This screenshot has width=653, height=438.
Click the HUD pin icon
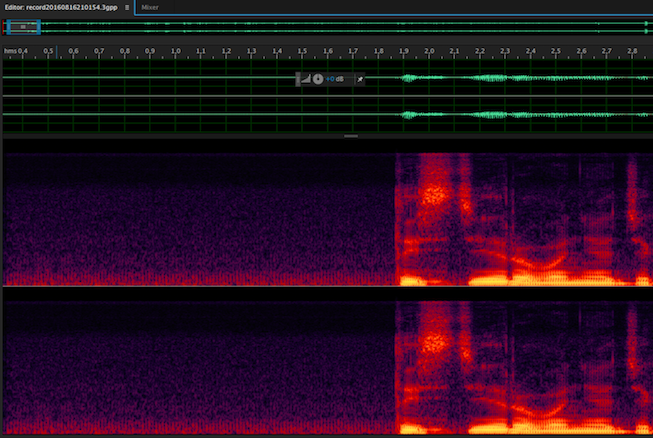click(x=360, y=78)
